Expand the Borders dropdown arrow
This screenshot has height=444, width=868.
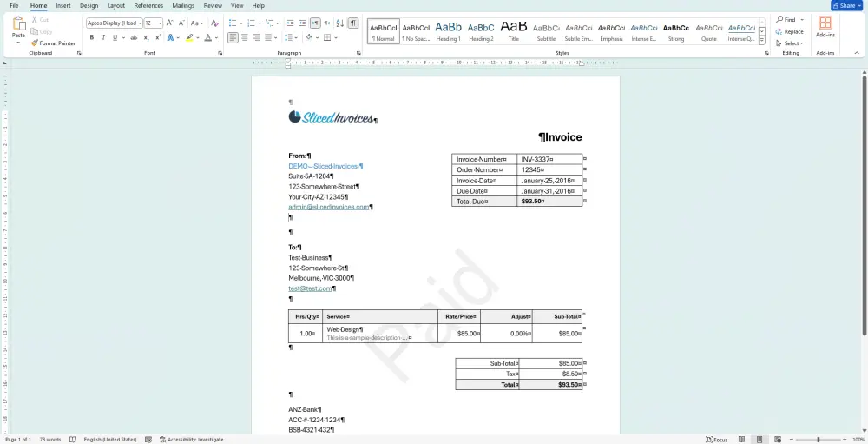(335, 37)
